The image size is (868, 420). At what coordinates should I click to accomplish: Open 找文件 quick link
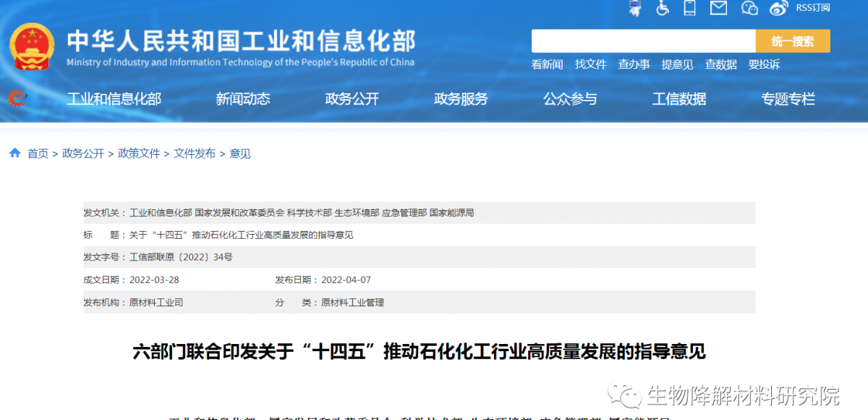click(x=591, y=64)
